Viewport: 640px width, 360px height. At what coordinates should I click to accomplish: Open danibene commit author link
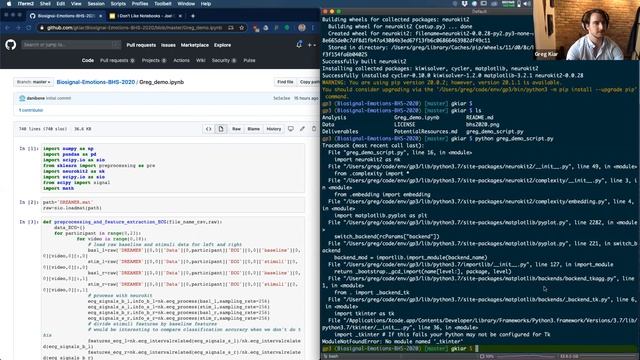pyautogui.click(x=36, y=98)
